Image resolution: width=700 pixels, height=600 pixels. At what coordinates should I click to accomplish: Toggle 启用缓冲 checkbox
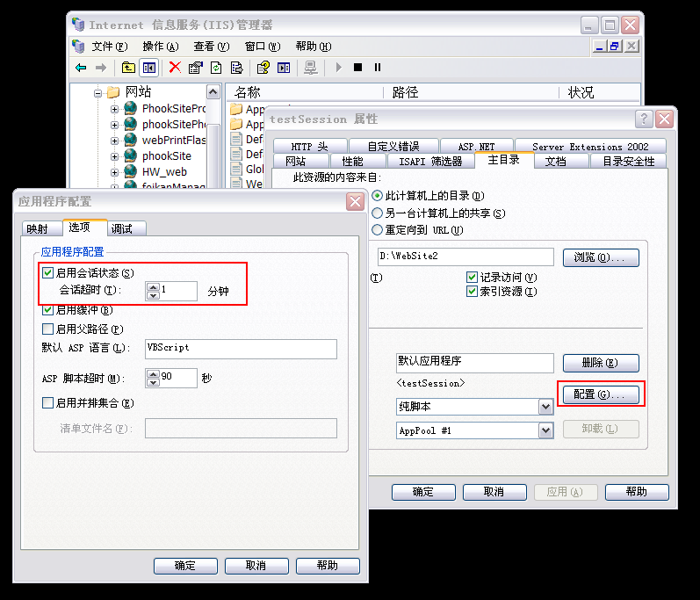coord(47,309)
